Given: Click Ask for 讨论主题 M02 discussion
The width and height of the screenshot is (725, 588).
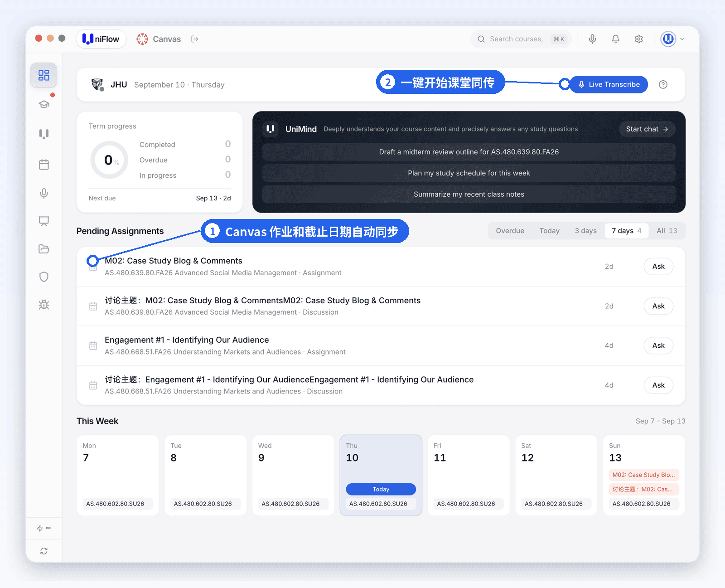Looking at the screenshot, I should 658,306.
